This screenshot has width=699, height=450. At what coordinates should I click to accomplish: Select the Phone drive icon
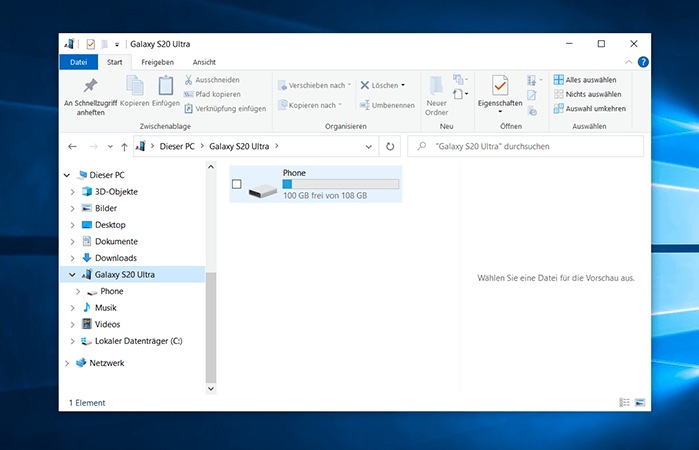263,190
